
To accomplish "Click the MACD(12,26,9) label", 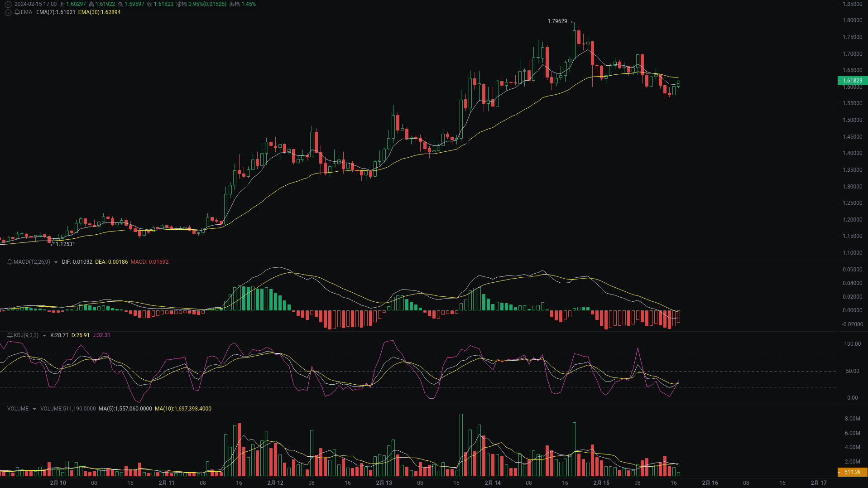I will 32,262.
